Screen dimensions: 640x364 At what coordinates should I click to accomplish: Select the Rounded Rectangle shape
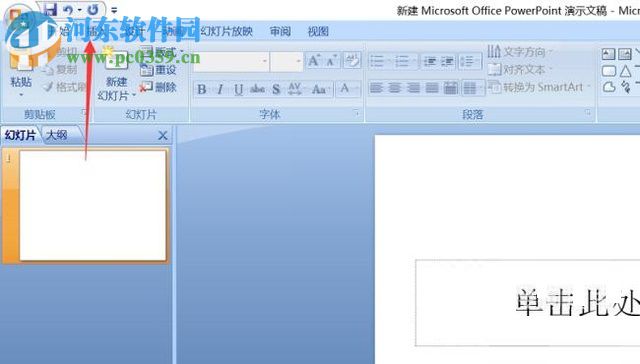coord(609,71)
